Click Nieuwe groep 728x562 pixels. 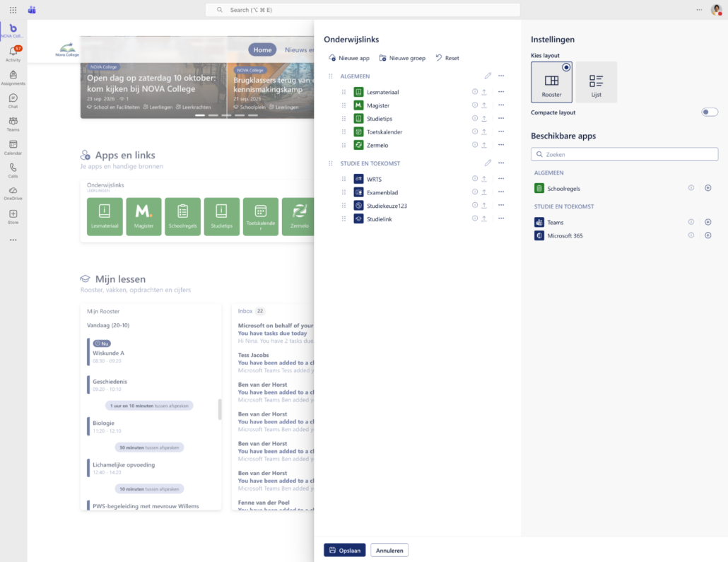point(402,58)
